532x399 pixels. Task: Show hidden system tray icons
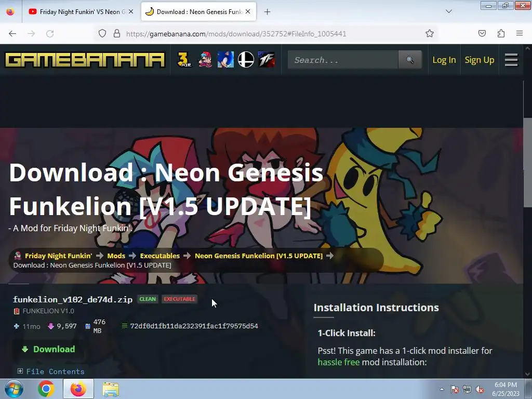pyautogui.click(x=442, y=389)
